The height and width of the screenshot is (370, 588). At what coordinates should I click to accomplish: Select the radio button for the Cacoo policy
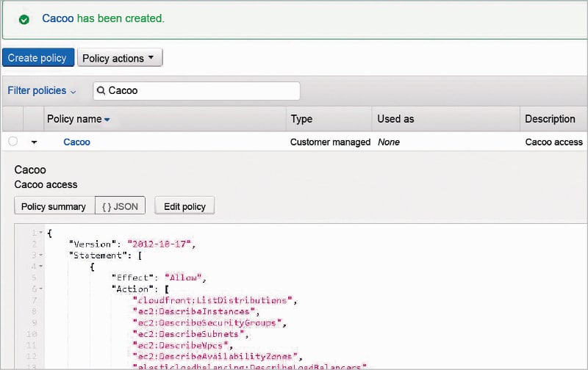12,142
